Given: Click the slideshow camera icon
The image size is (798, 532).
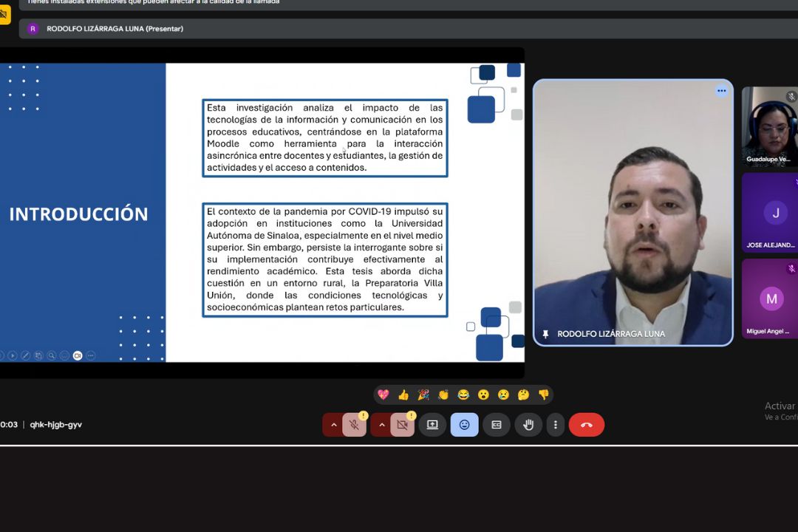Looking at the screenshot, I should pos(78,355).
